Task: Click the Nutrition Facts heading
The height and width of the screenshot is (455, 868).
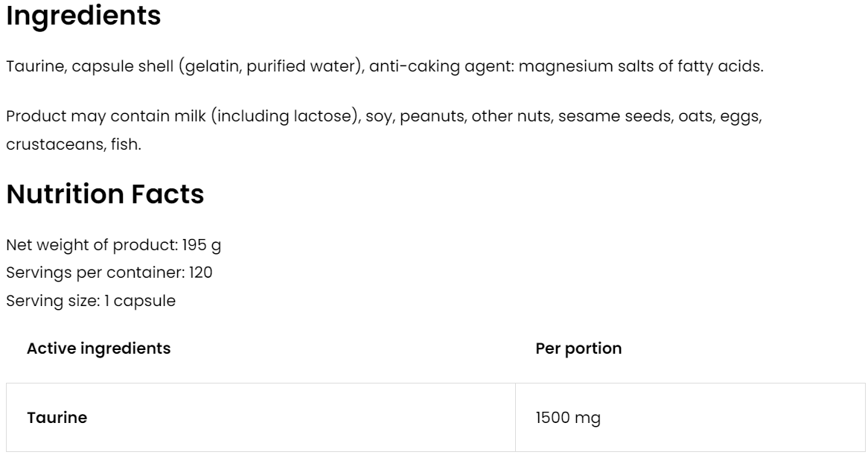Action: [105, 194]
